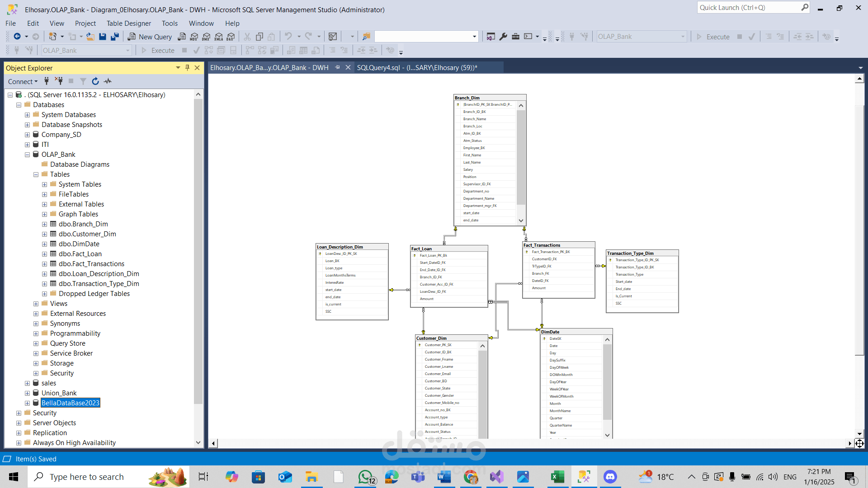Click the Save All icon

tap(115, 37)
